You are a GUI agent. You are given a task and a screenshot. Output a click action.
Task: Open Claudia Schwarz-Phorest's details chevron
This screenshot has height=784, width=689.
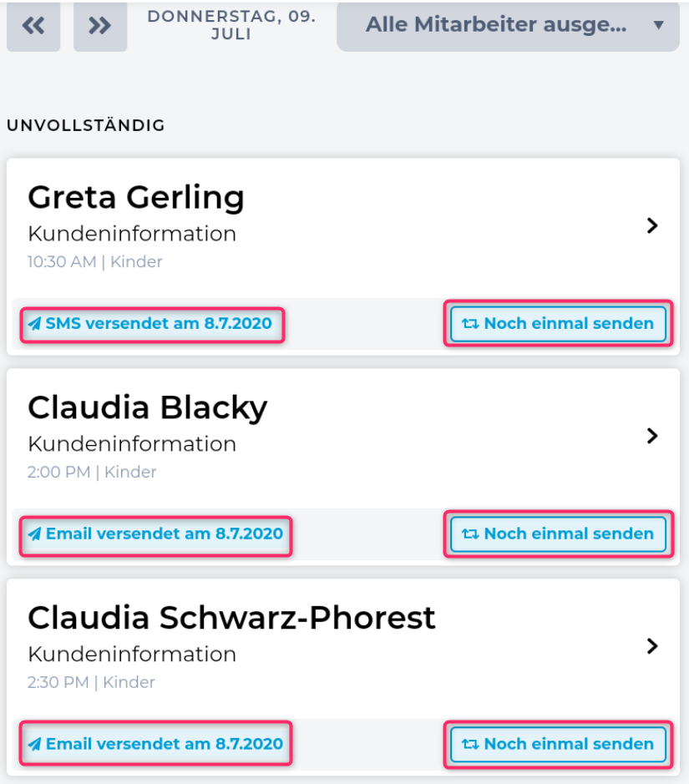653,646
